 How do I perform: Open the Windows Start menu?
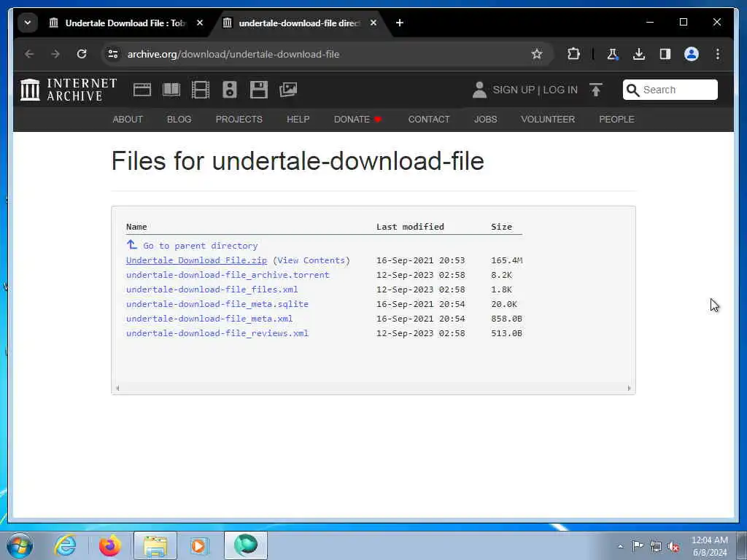pos(20,545)
